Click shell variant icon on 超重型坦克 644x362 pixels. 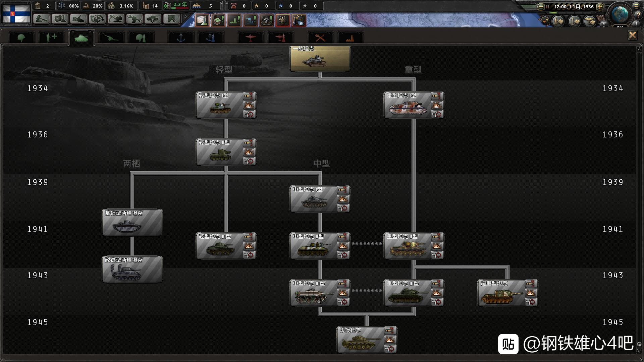coord(531,284)
